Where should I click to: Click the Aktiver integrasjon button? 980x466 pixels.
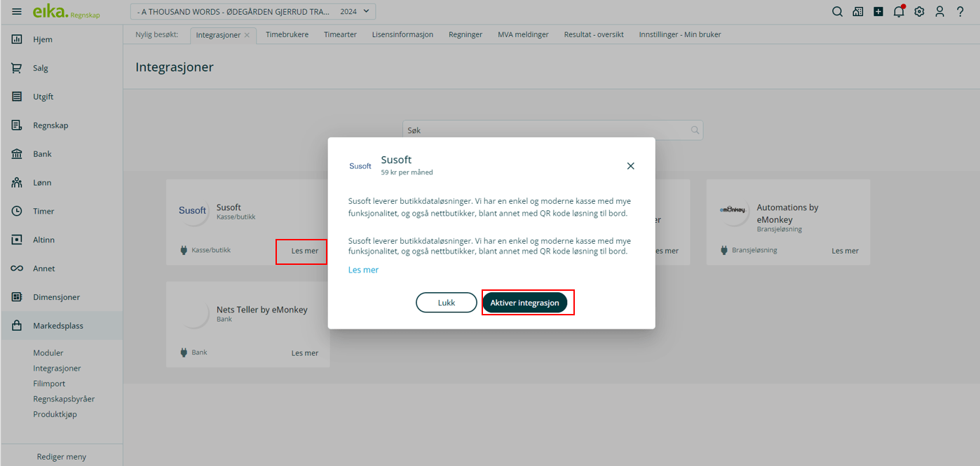point(524,303)
